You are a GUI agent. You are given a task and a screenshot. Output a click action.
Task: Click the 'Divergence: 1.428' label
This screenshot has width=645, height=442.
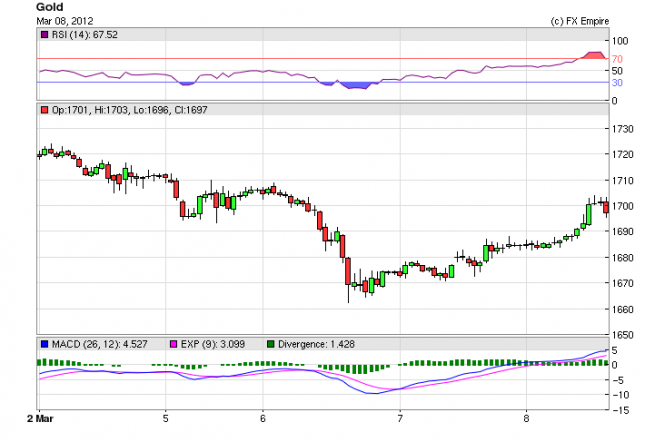[x=316, y=344]
